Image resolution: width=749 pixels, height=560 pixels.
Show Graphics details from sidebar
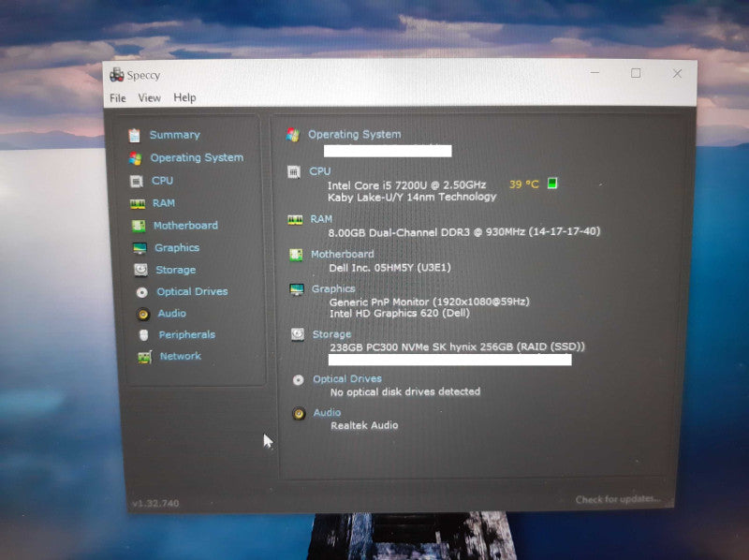pyautogui.click(x=177, y=247)
